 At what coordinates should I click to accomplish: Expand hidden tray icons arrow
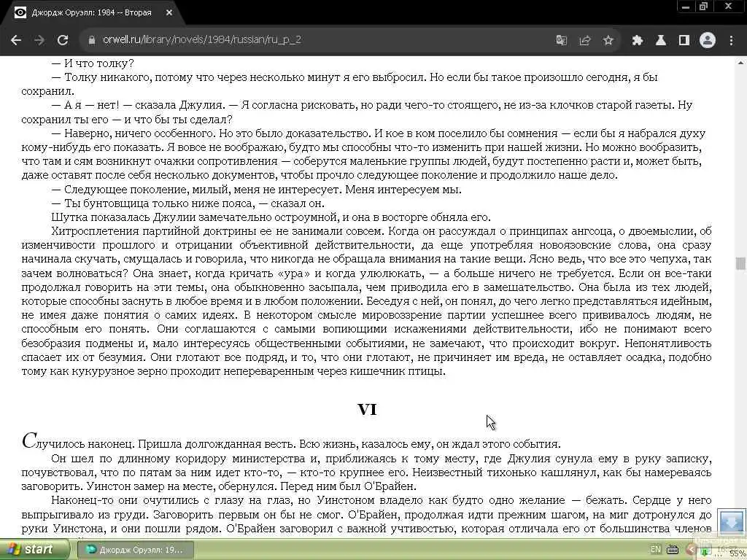(x=690, y=550)
